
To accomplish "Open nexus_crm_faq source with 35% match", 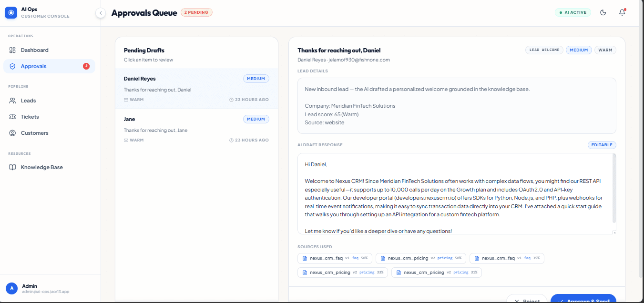I will tap(507, 258).
